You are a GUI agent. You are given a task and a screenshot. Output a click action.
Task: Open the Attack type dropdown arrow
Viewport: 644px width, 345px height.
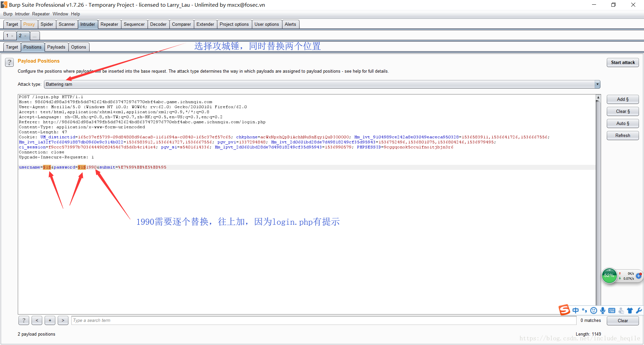[597, 84]
